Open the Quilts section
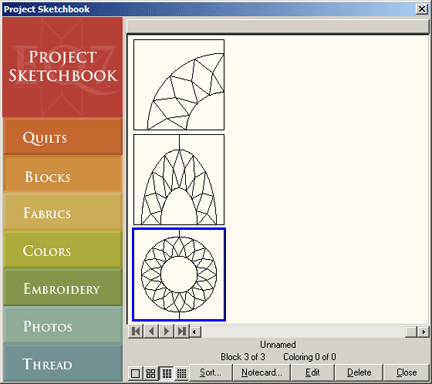Viewport: 432px width, 384px height. click(63, 137)
